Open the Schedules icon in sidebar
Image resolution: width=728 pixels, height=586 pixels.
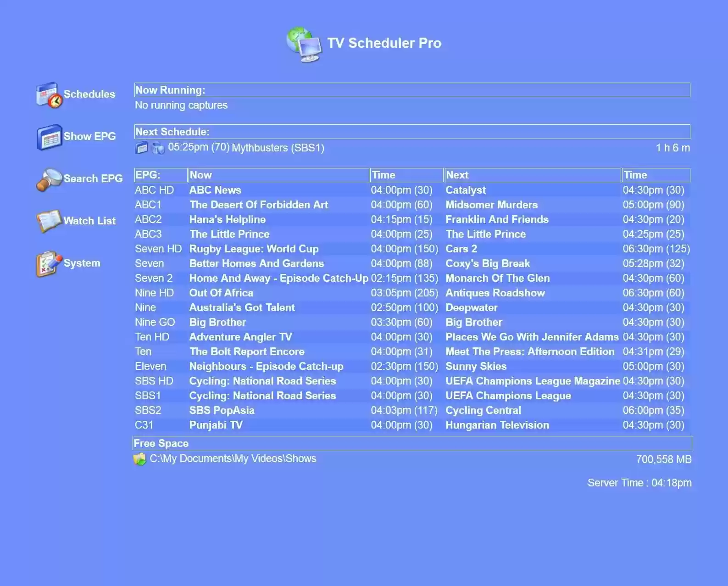point(49,95)
